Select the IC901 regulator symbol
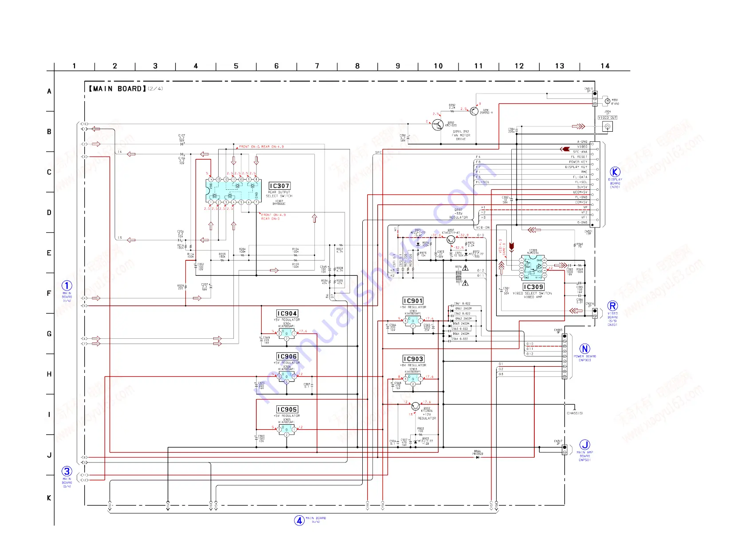The height and width of the screenshot is (560, 745). 413,321
